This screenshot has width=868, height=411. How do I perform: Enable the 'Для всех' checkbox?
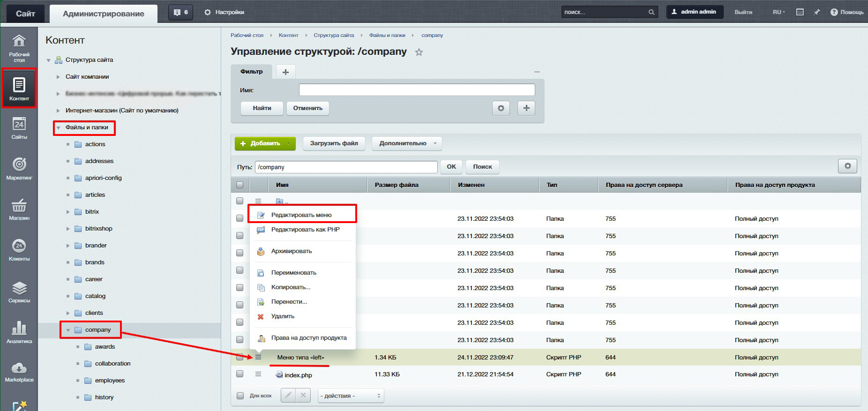point(240,396)
